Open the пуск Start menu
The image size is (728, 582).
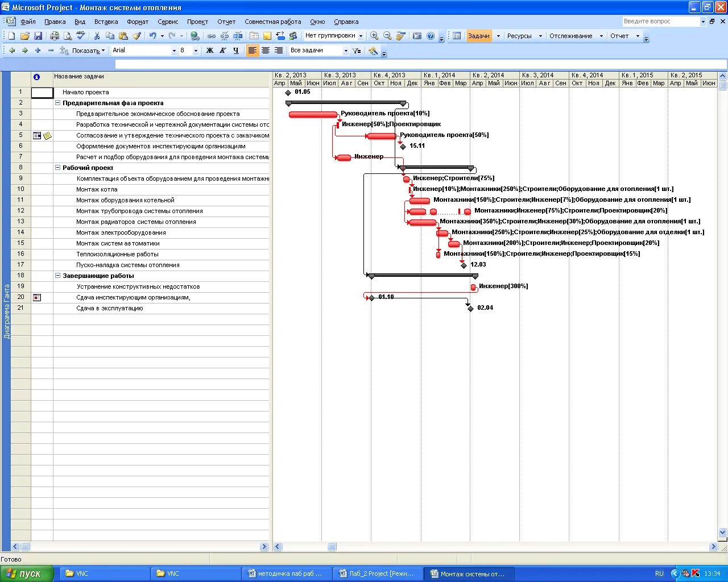[x=27, y=573]
